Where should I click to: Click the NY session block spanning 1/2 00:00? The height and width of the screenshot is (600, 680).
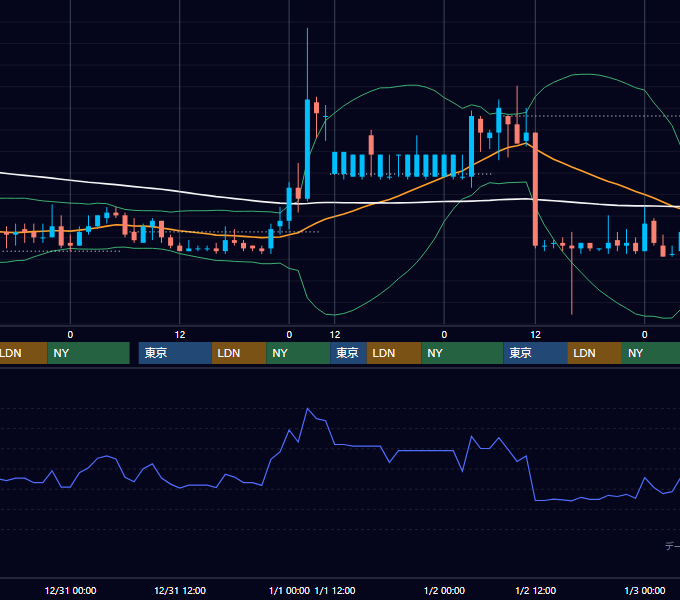pos(462,353)
